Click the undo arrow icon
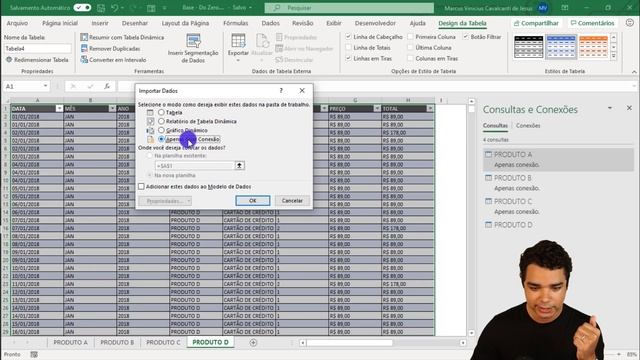 (x=115, y=8)
